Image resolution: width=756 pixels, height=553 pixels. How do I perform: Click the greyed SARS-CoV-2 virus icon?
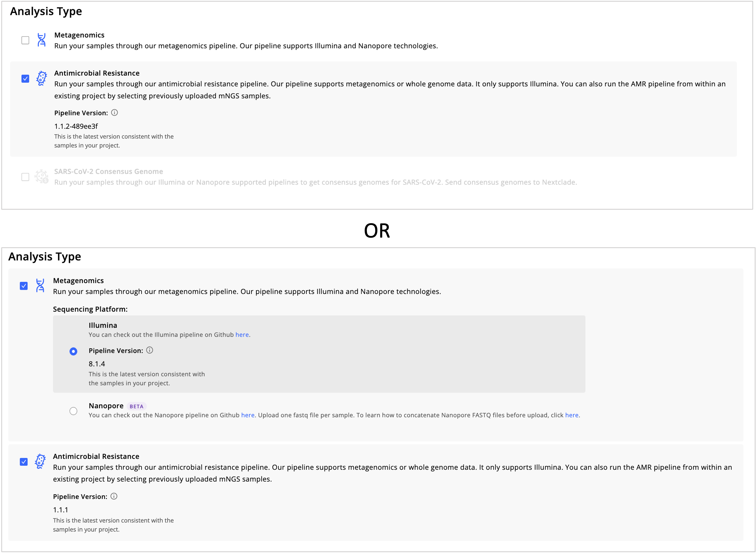(41, 176)
